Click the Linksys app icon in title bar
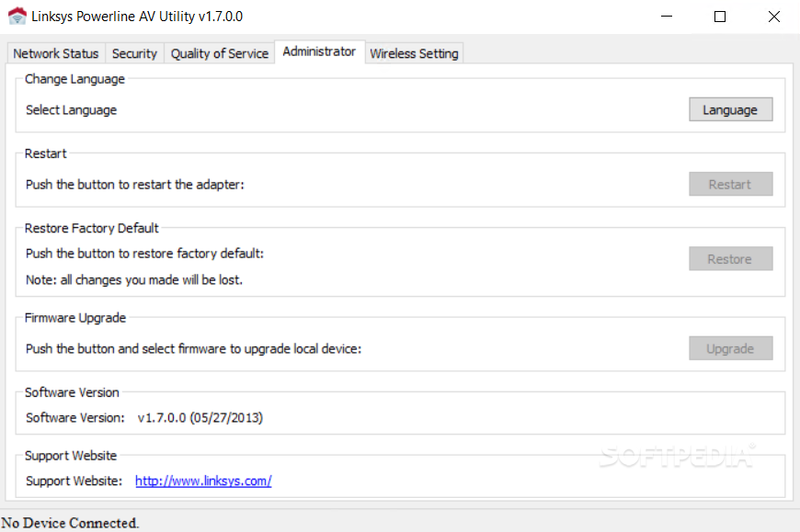 (x=17, y=16)
